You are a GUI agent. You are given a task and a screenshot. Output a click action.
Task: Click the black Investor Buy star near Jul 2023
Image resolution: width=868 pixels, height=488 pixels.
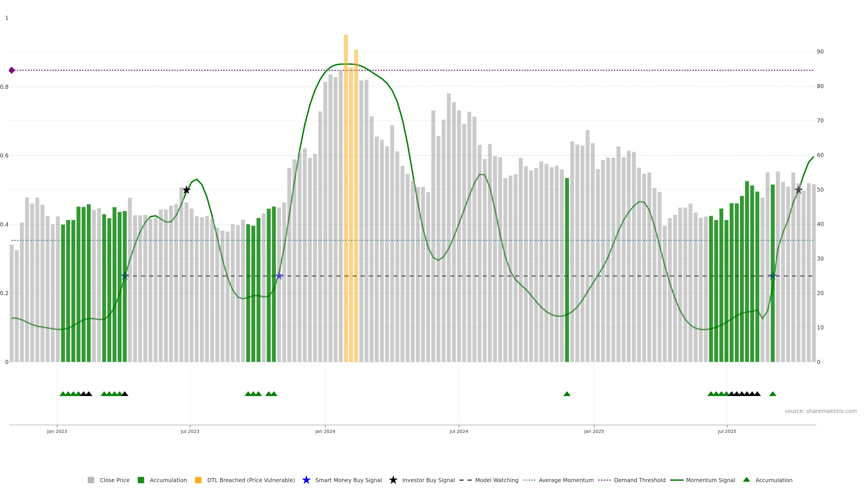click(187, 190)
